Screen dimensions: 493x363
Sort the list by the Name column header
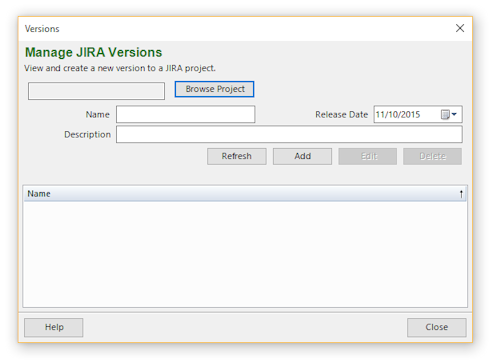pos(245,194)
